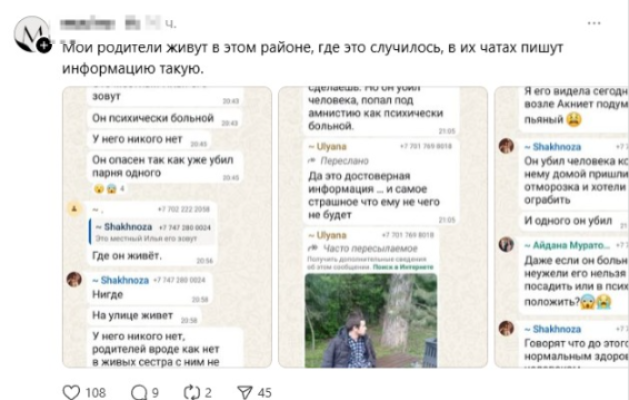This screenshot has width=629, height=400.
Task: Click the emoji reactions under 'Он опасен' message
Action: (x=109, y=189)
